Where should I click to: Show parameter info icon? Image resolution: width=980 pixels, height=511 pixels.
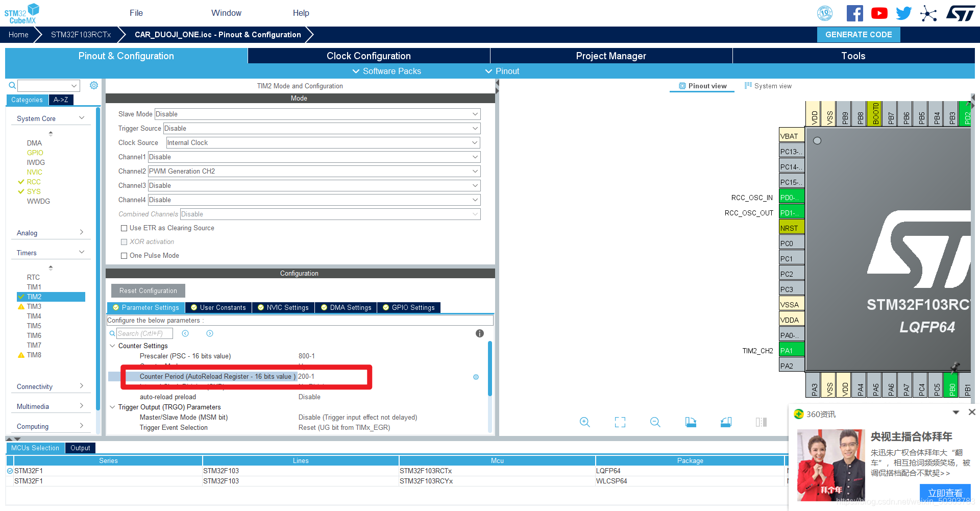coord(480,333)
